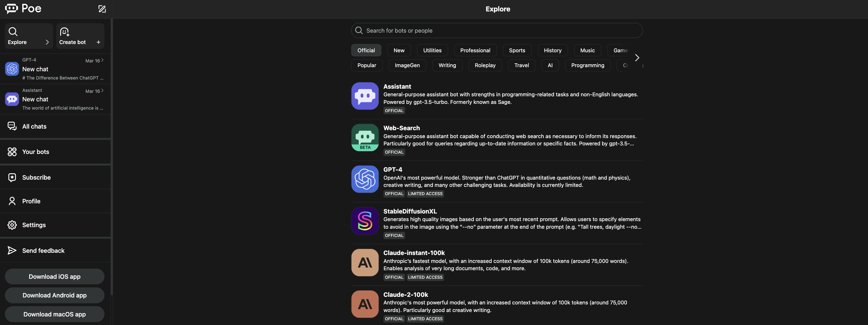Click the Your bots grid icon
The width and height of the screenshot is (868, 325).
12,152
